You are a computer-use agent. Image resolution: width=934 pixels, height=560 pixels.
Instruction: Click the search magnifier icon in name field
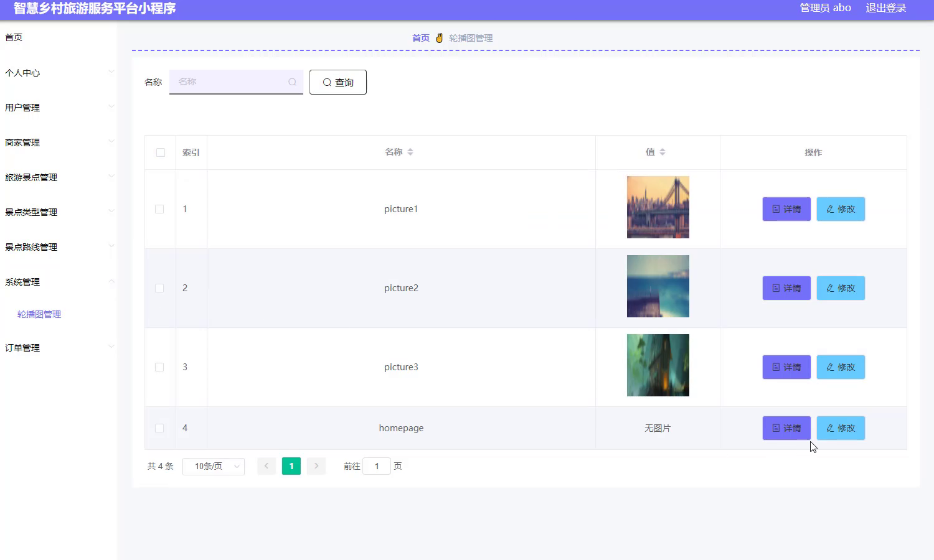coord(292,82)
